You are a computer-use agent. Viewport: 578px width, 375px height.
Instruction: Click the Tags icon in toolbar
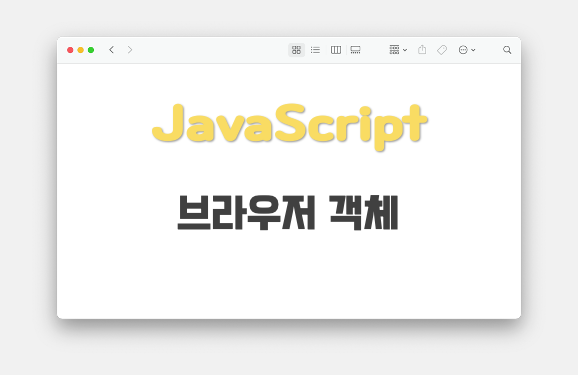pyautogui.click(x=442, y=50)
